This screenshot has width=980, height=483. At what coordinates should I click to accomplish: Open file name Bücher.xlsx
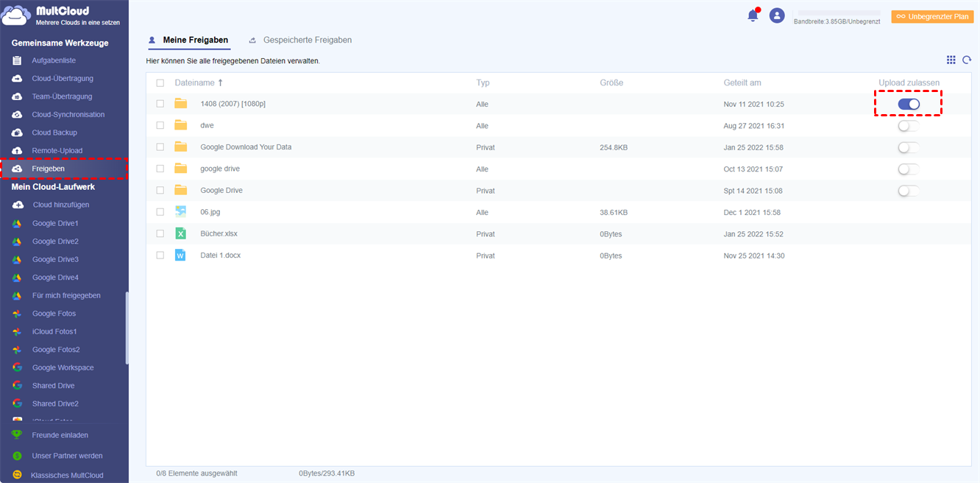click(219, 233)
